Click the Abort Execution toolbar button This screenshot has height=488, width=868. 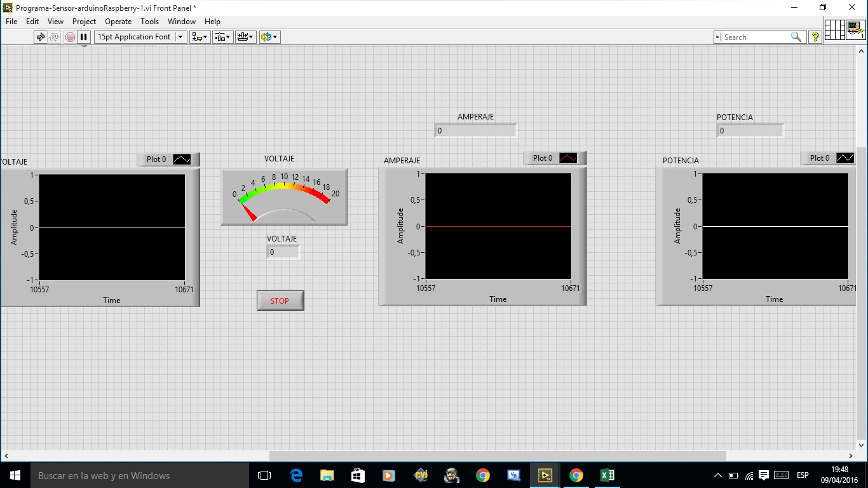tap(70, 37)
